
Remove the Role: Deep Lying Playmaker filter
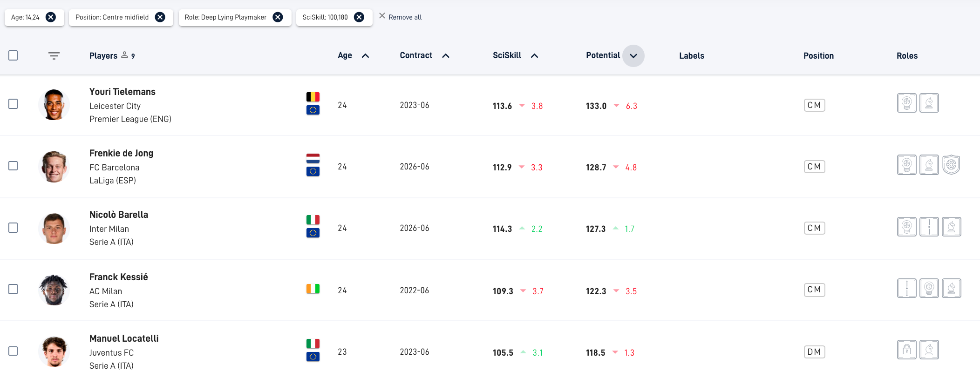(x=278, y=17)
